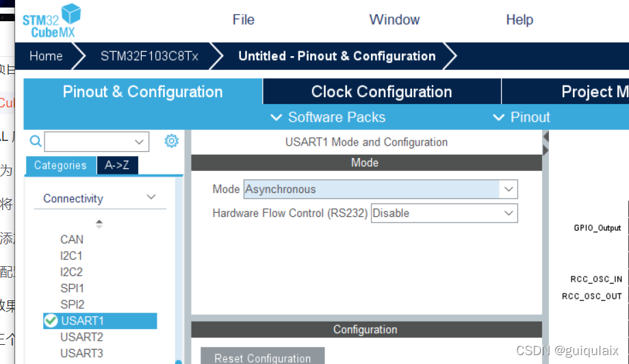Click the sort arrows above CAN
This screenshot has width=629, height=364.
[99, 224]
